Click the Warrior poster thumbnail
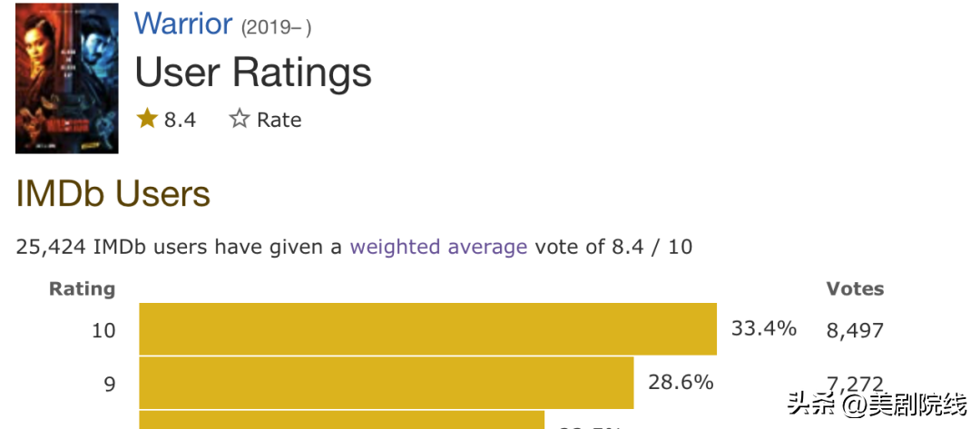Screen dimensions: 980x429 pos(67,78)
